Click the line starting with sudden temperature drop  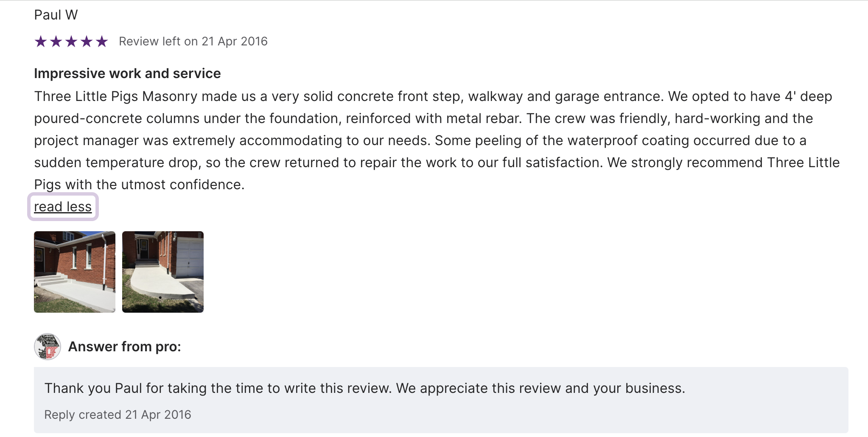[437, 162]
